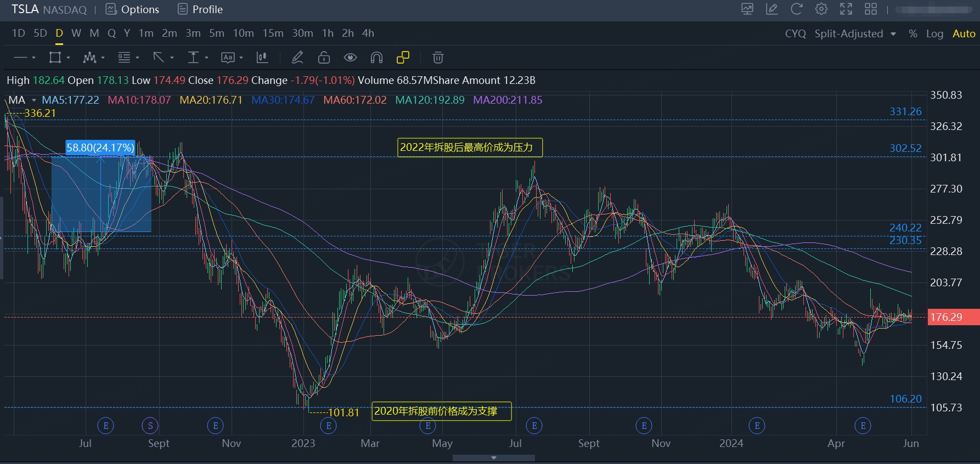The height and width of the screenshot is (464, 980).
Task: Switch to the 4h timeframe tab
Action: click(x=368, y=33)
